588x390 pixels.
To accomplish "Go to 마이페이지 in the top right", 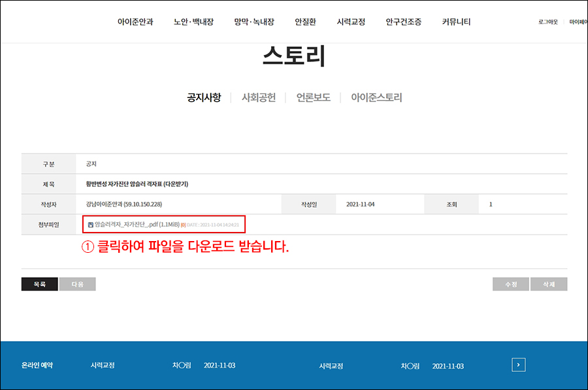I will [578, 22].
